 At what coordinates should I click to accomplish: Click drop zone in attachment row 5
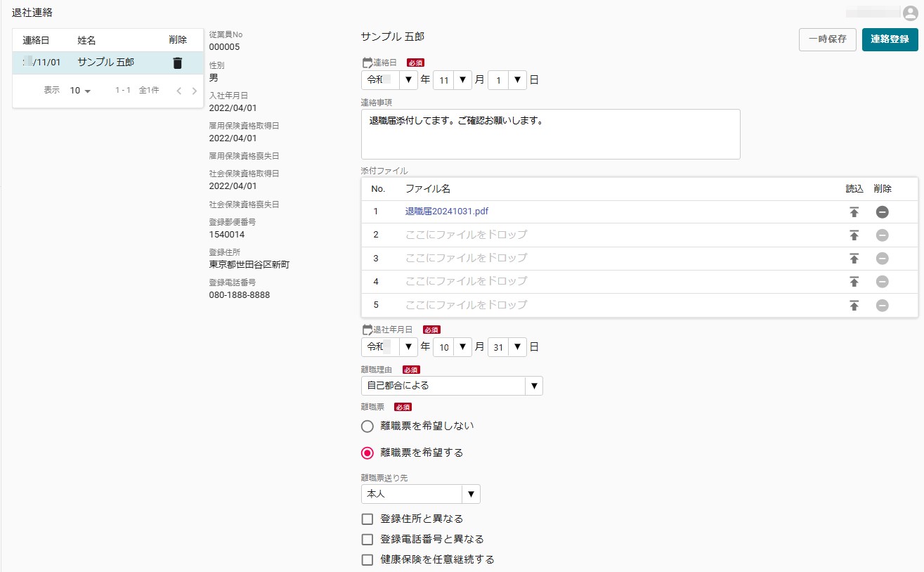tap(467, 305)
